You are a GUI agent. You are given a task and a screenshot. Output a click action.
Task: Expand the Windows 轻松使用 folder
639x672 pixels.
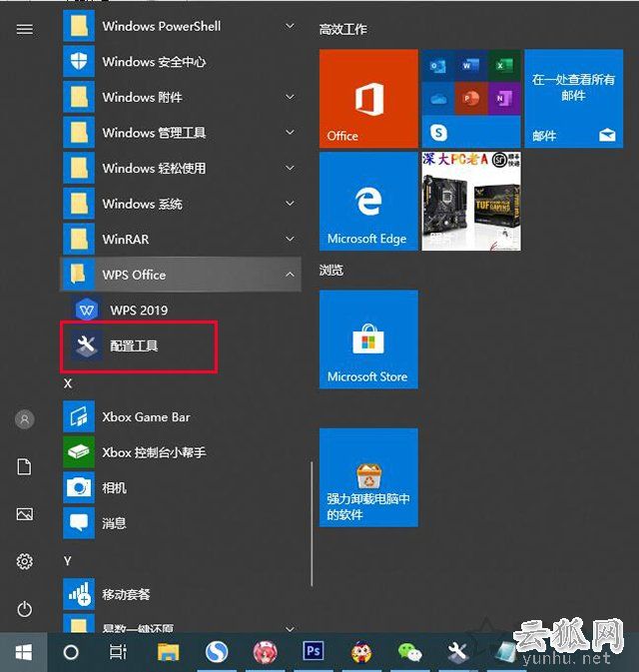(181, 168)
